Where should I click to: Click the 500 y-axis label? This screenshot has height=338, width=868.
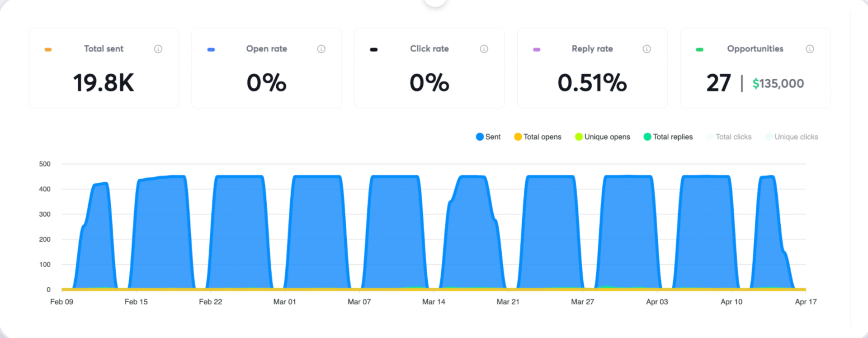(x=45, y=164)
